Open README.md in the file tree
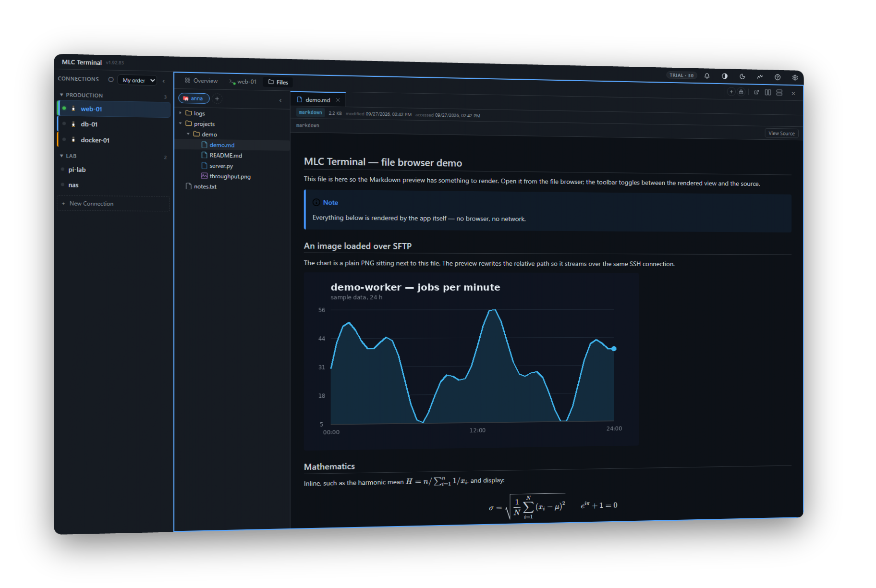 pyautogui.click(x=232, y=155)
